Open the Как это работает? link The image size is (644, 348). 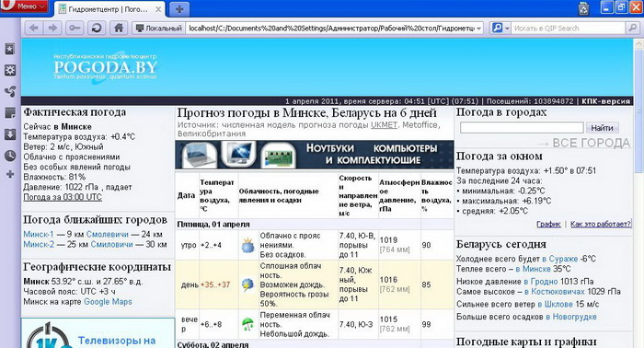pos(601,224)
